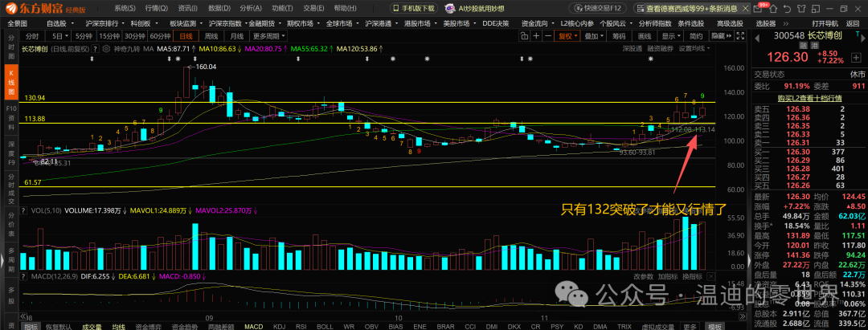Toggle 筹码 chip distribution panel
Image resolution: width=868 pixels, height=330 pixels.
(x=618, y=36)
